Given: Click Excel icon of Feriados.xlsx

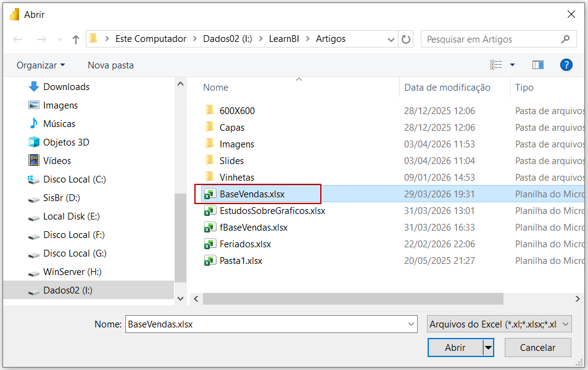Looking at the screenshot, I should 210,244.
